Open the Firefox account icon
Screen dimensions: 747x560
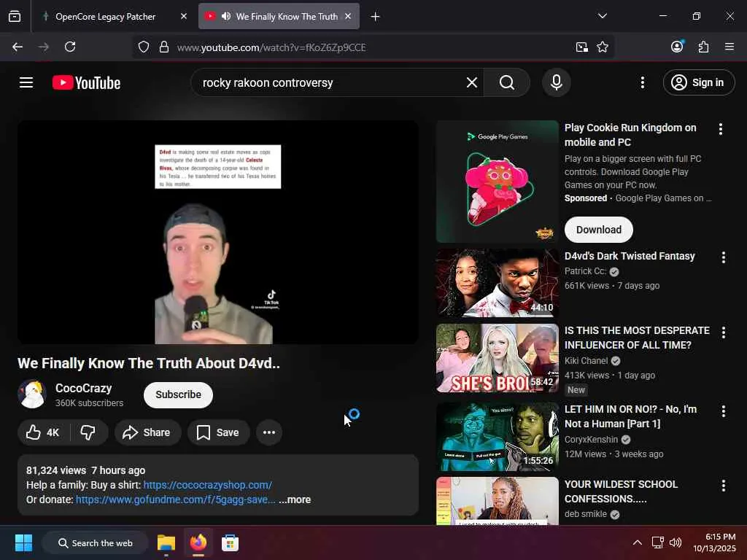click(x=677, y=47)
